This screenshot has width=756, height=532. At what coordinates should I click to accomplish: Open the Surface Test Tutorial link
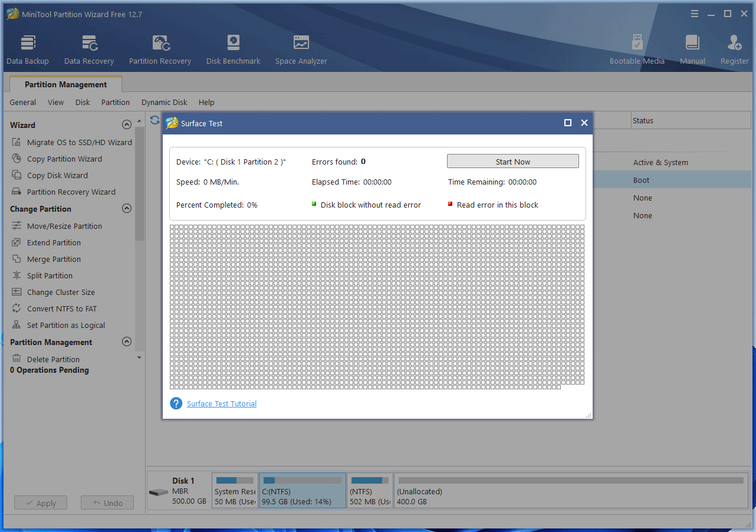click(x=222, y=404)
